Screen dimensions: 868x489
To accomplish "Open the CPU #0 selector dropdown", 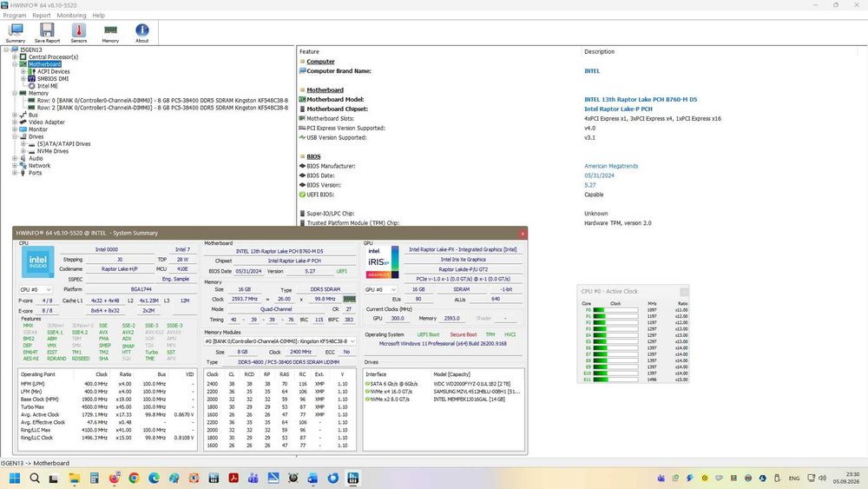I will click(36, 289).
